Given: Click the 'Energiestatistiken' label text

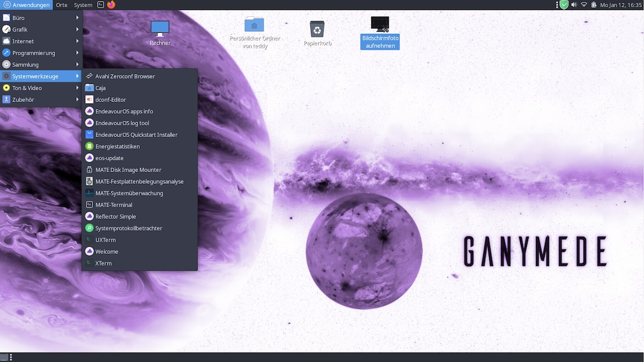Looking at the screenshot, I should coord(118,146).
